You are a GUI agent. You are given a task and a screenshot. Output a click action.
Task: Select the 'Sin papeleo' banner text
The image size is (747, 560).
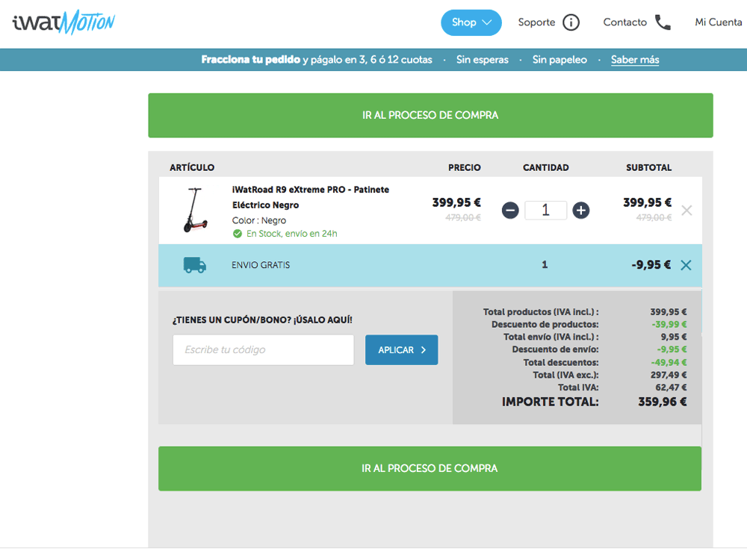pyautogui.click(x=560, y=60)
